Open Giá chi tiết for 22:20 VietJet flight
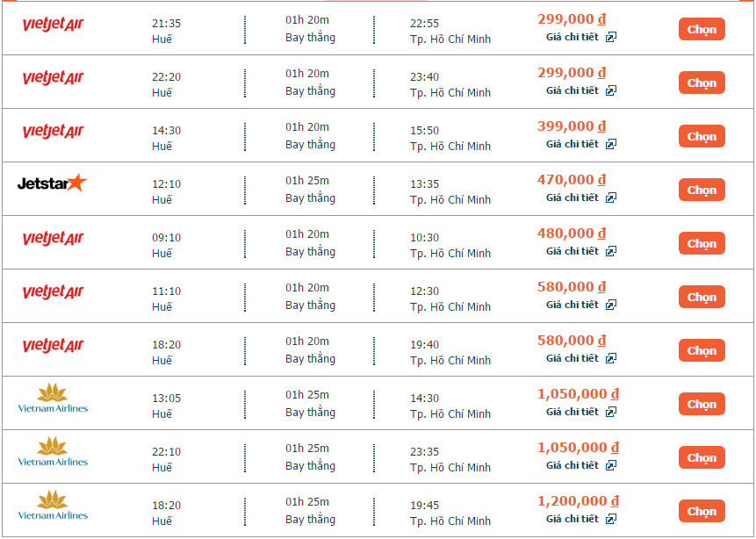The height and width of the screenshot is (539, 756). coord(572,90)
